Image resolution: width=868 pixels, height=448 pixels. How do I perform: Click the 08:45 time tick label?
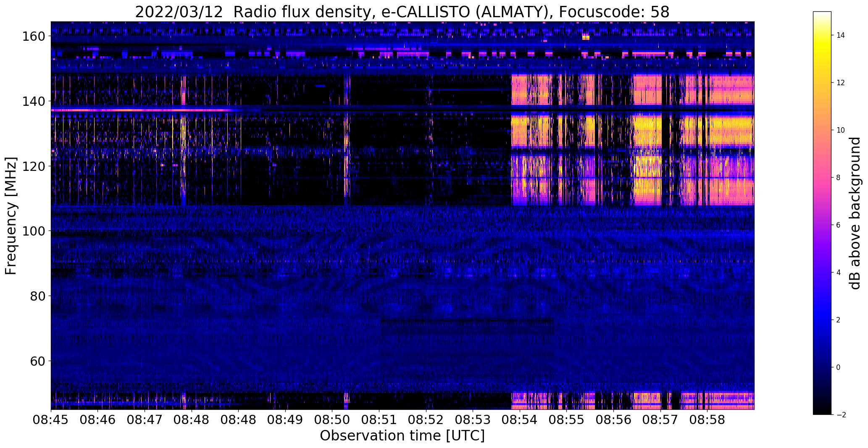51,420
